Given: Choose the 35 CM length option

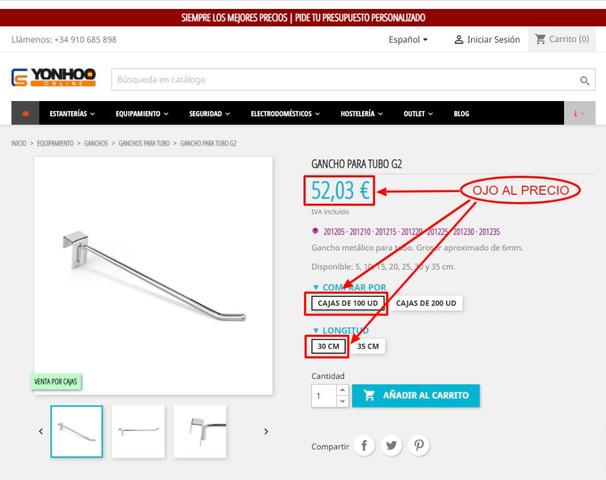Looking at the screenshot, I should (368, 346).
